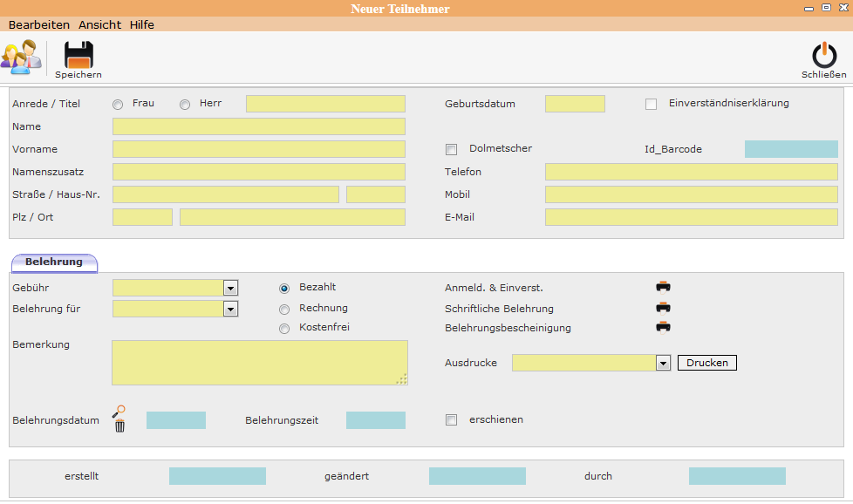Open the Hilfe menu
This screenshot has height=504, width=853.
pyautogui.click(x=142, y=24)
